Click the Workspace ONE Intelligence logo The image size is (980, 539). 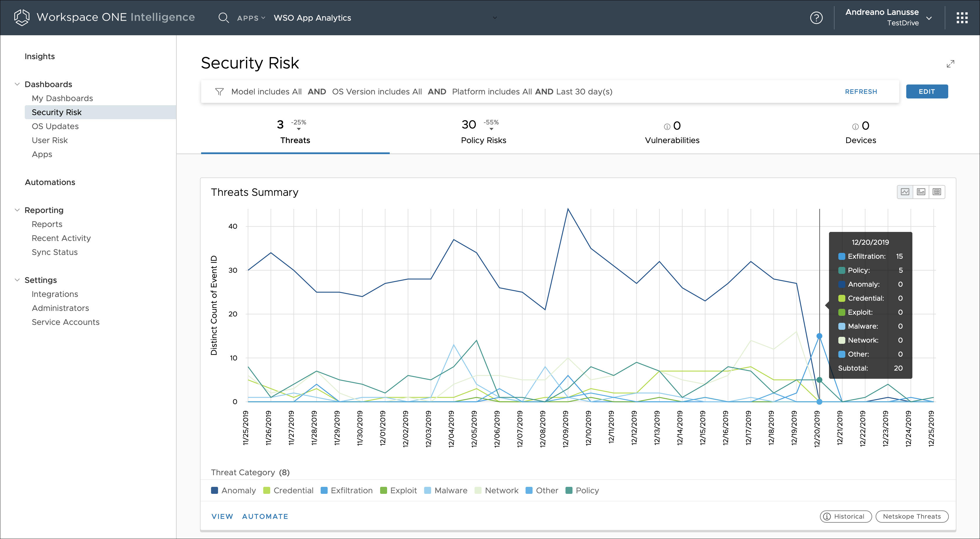coord(22,17)
